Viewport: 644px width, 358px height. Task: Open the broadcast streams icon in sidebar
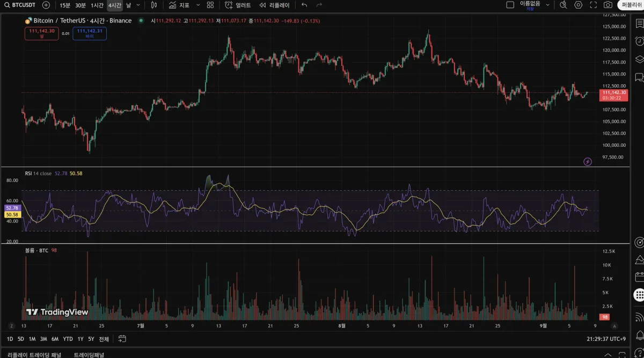[x=639, y=317]
